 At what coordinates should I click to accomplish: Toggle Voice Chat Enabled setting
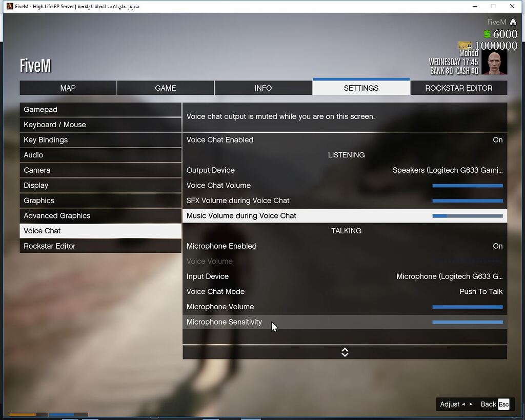click(345, 139)
